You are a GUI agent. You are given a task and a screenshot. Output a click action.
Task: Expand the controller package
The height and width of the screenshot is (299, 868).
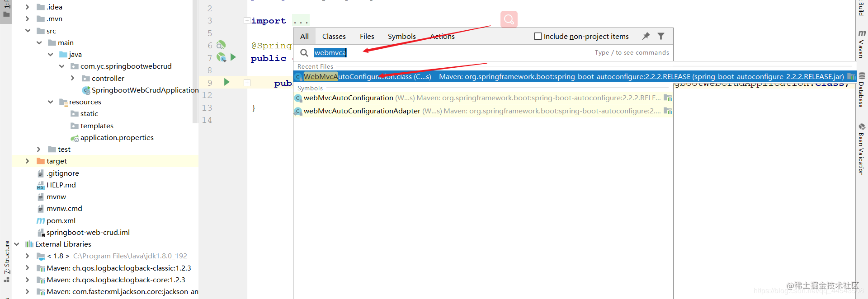[x=72, y=78]
